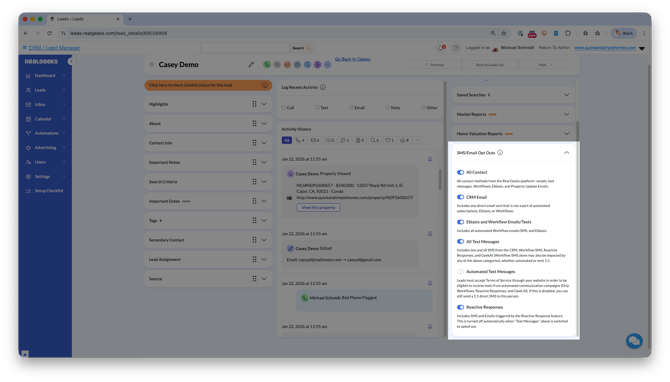Filter activity history by favorites heart
This screenshot has width=670, height=382.
coord(389,140)
